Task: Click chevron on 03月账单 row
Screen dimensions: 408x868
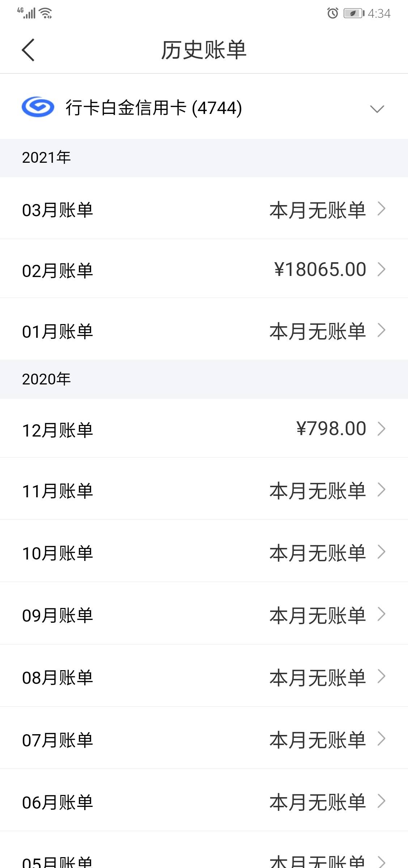Action: 381,209
